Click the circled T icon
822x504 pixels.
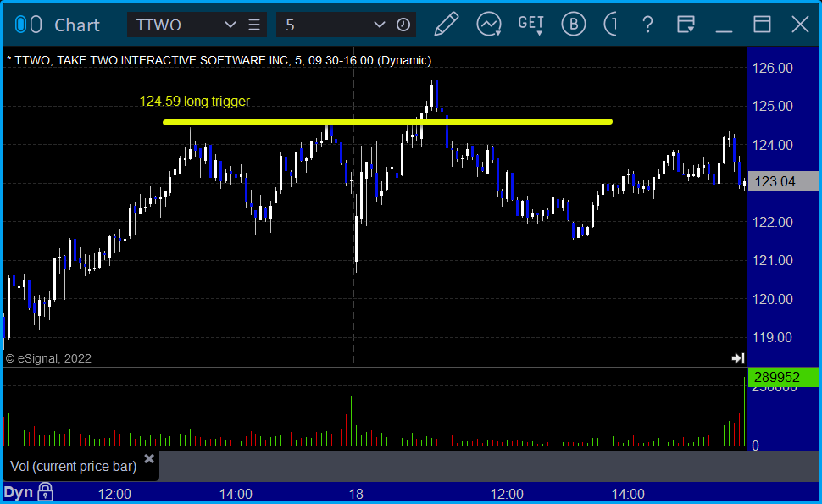610,25
